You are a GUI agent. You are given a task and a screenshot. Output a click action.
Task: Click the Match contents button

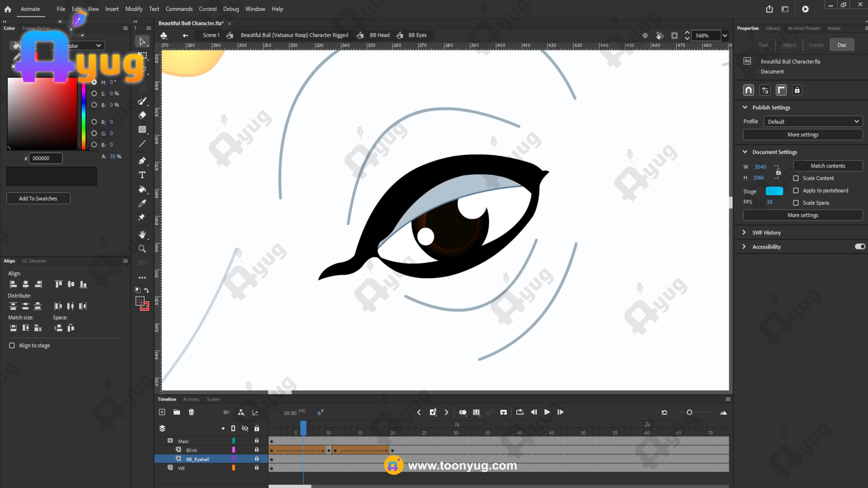pos(827,166)
